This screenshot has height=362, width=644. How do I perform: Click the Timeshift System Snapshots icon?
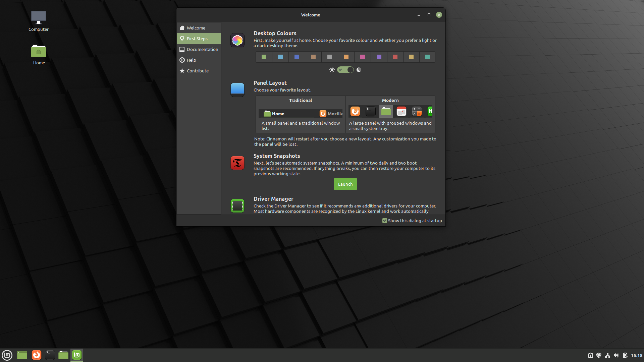coord(237,163)
